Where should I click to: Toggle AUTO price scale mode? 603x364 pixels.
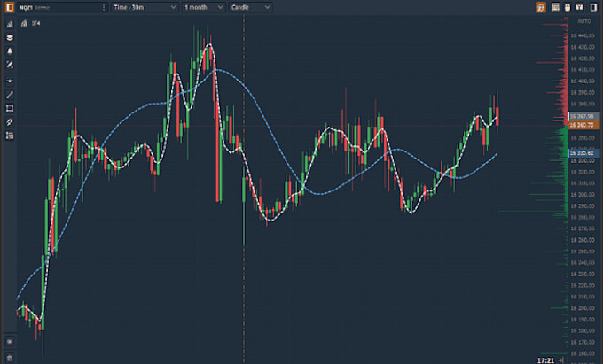pos(583,20)
